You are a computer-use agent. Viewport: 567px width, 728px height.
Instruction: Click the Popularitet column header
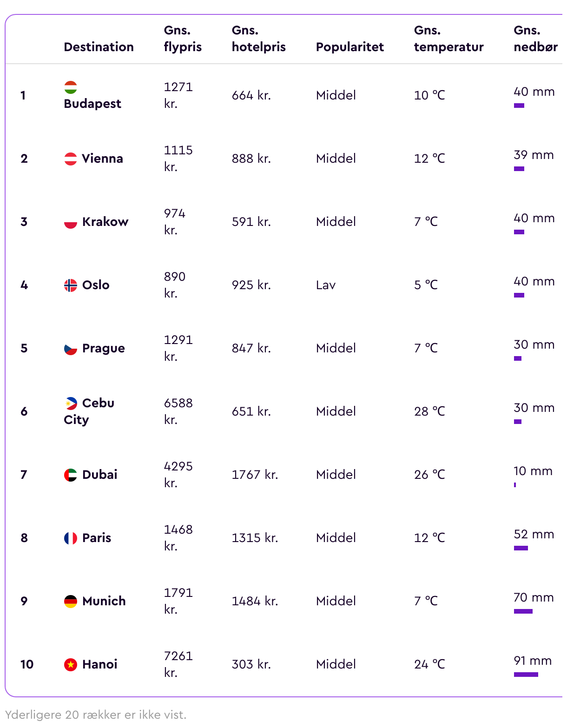click(x=350, y=47)
